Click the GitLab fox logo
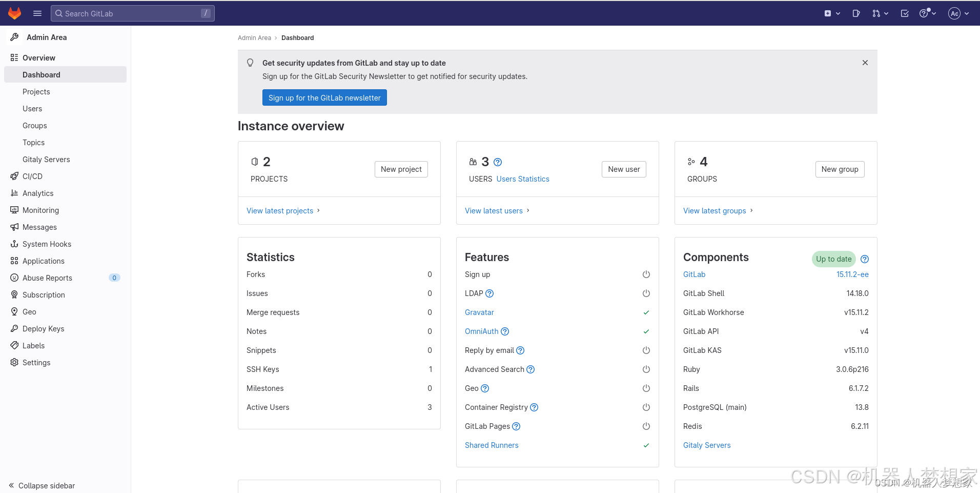Screen dimensions: 980x493 15,13
